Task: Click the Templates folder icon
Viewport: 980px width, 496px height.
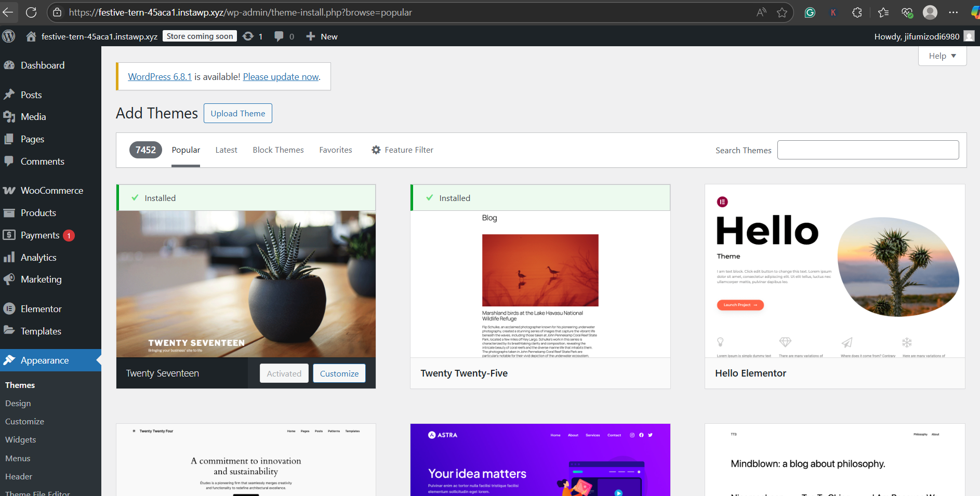Action: 9,331
